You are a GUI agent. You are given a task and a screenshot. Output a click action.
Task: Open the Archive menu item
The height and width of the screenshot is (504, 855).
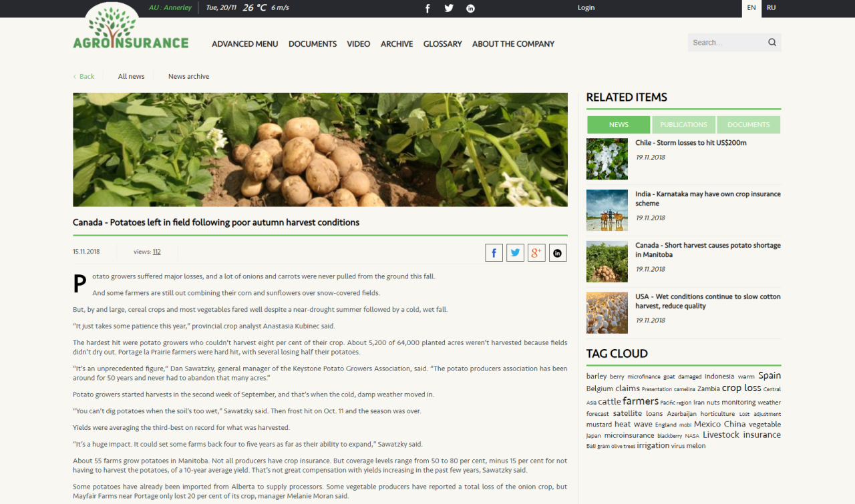(397, 44)
